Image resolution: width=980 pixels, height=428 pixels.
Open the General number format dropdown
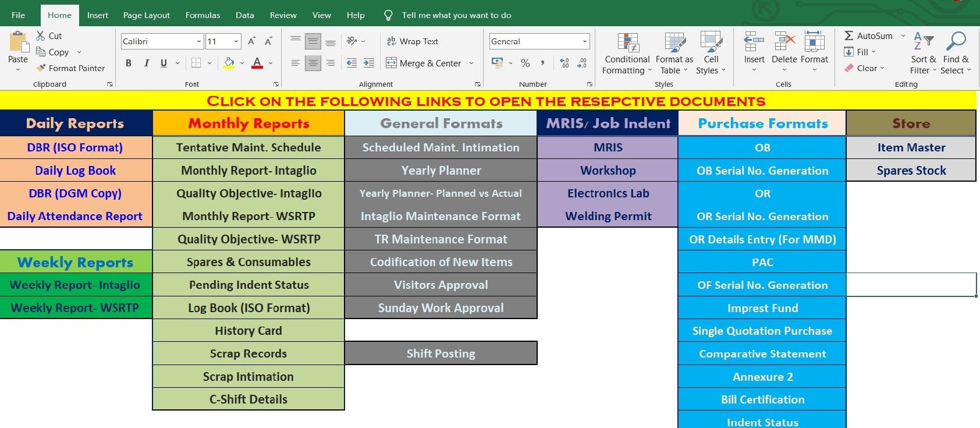coord(584,41)
